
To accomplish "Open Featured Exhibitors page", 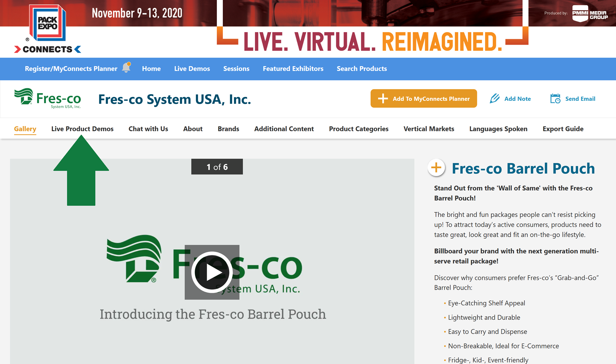I will [293, 69].
